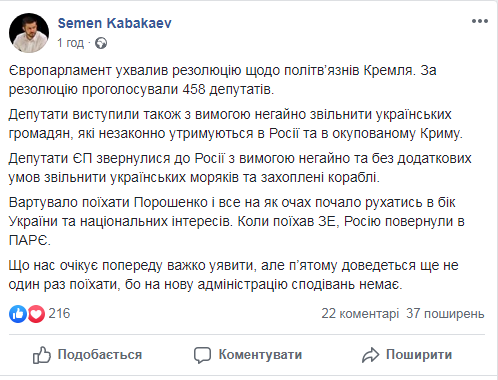Click the speech bubble comment icon
This screenshot has height=380, width=498.
202,355
